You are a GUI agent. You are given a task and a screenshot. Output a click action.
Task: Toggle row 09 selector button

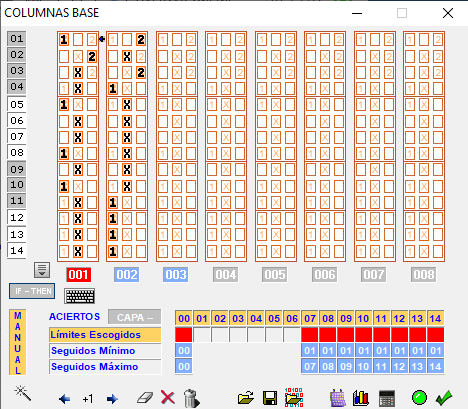(17, 169)
